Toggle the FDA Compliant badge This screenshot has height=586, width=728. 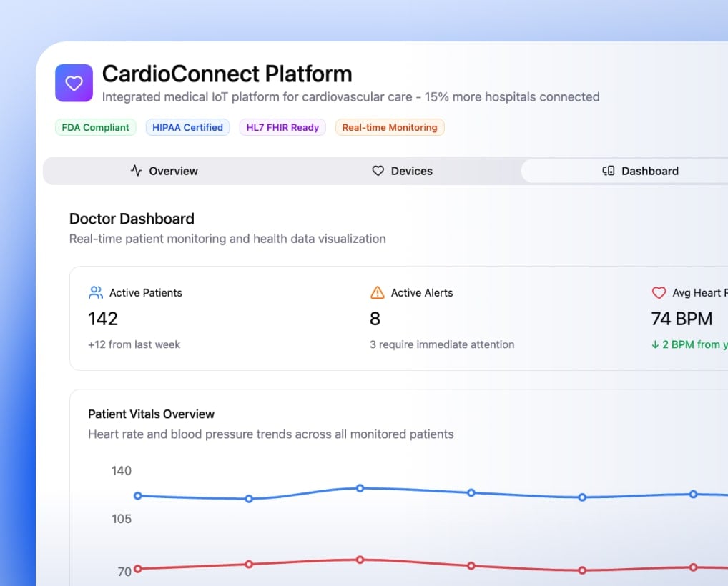(95, 127)
